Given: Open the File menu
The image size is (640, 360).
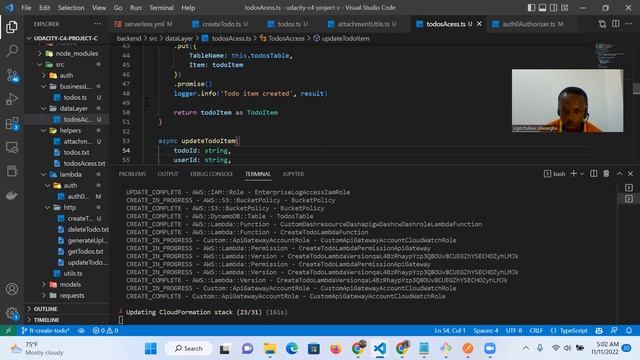Looking at the screenshot, I should 26,7.
